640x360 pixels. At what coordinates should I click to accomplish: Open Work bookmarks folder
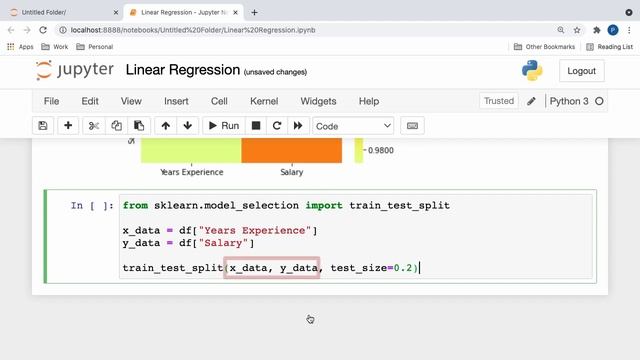pyautogui.click(x=55, y=47)
